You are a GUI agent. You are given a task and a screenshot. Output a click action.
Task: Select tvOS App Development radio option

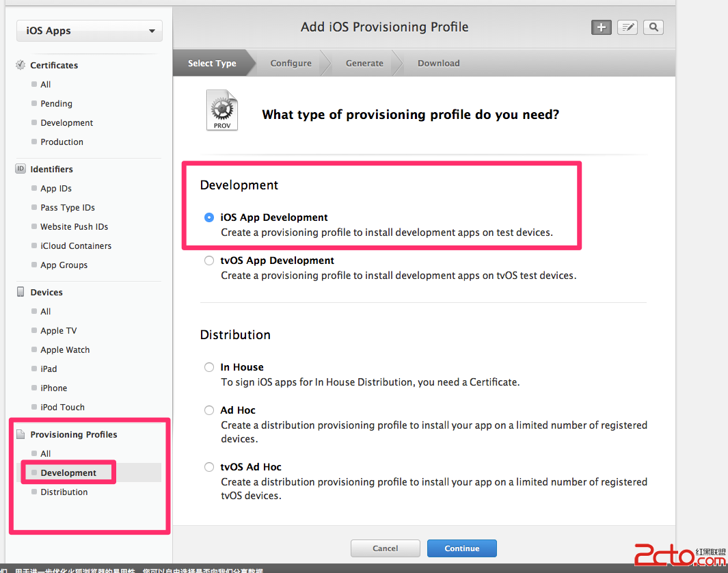209,261
